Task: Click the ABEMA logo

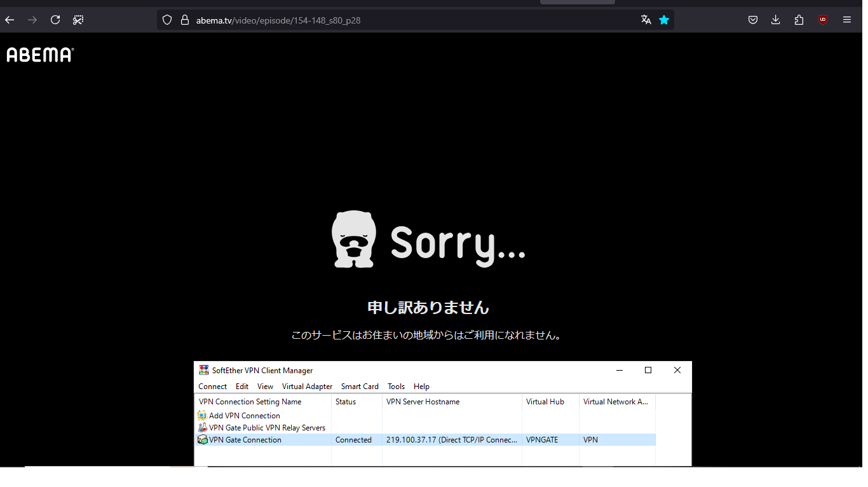Action: coord(40,55)
